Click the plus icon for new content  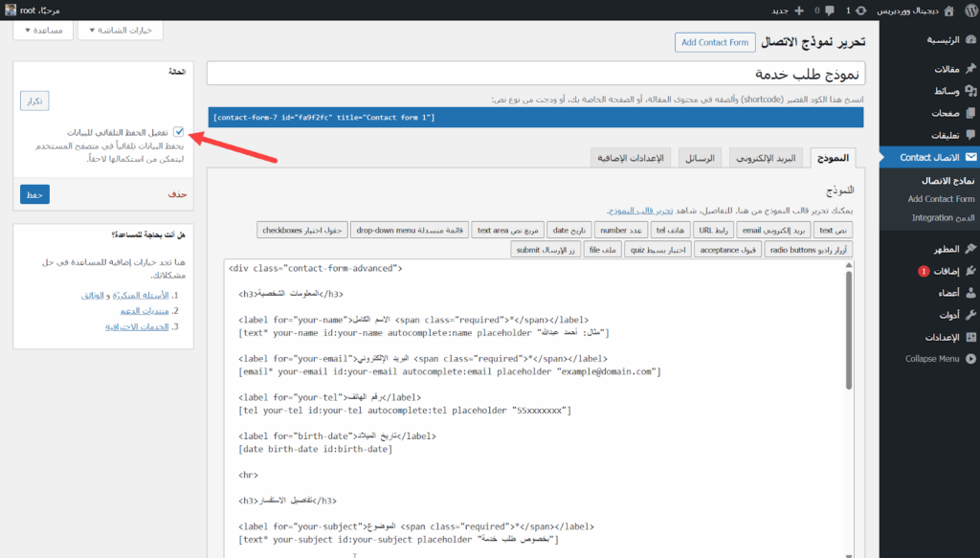pyautogui.click(x=799, y=11)
